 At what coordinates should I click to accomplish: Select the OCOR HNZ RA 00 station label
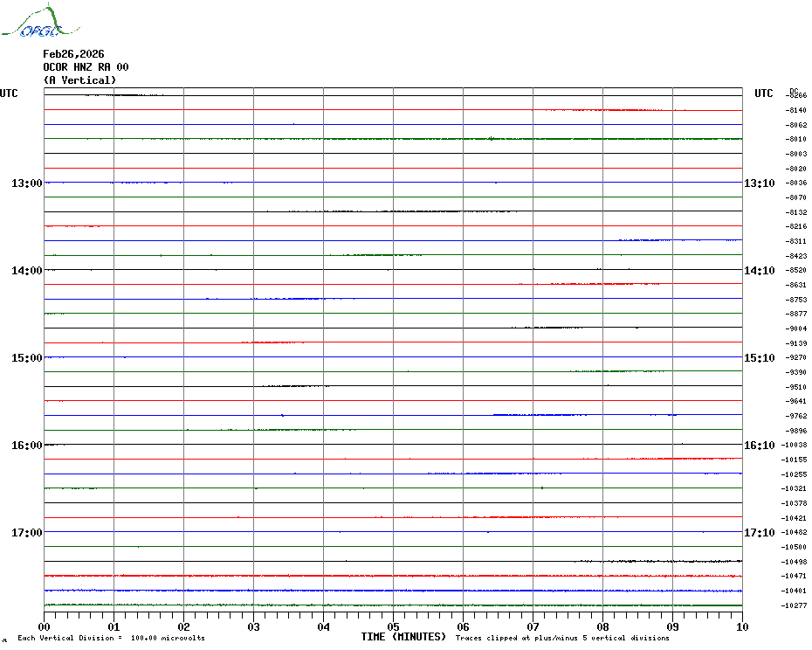click(86, 67)
